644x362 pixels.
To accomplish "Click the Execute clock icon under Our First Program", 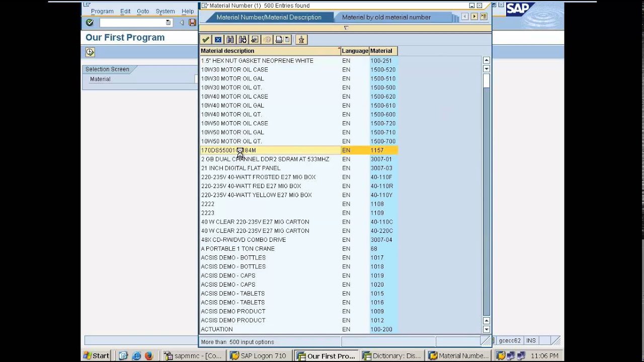I will click(x=90, y=52).
